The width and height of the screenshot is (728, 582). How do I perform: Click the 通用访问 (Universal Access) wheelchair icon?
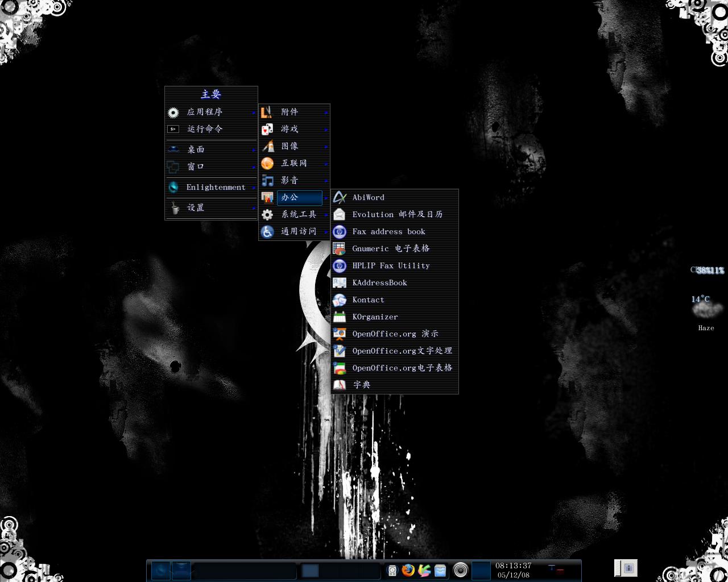point(267,231)
